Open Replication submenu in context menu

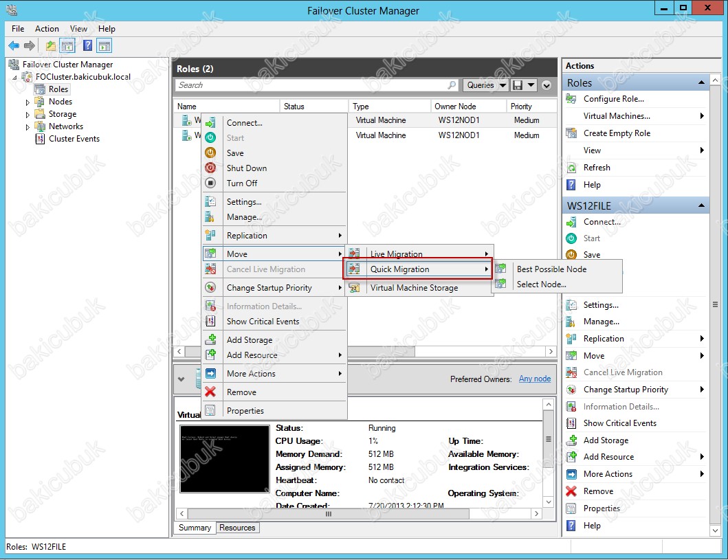[275, 235]
